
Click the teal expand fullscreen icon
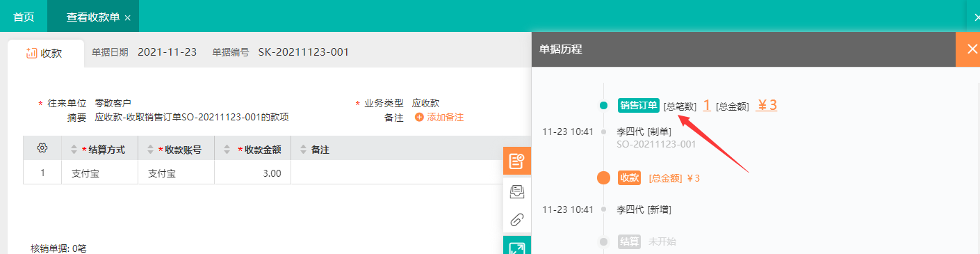tap(516, 246)
